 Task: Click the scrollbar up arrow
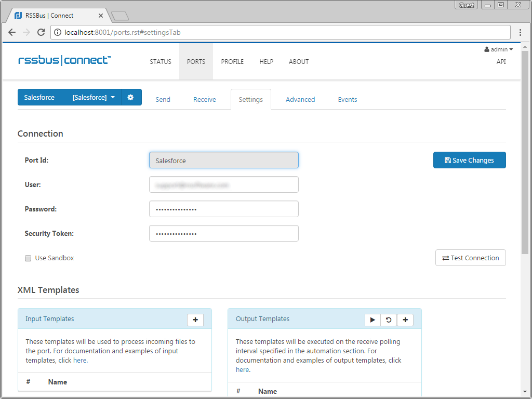pyautogui.click(x=525, y=47)
